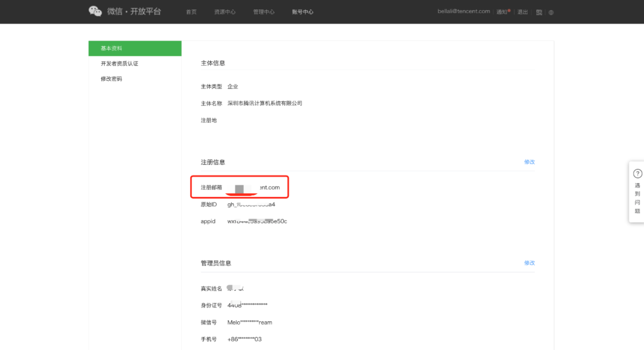Open the 通知 notifications link

(x=502, y=12)
